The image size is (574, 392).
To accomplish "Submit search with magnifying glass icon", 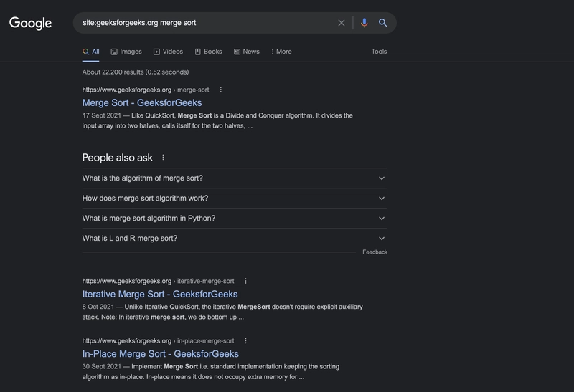I will [x=382, y=23].
